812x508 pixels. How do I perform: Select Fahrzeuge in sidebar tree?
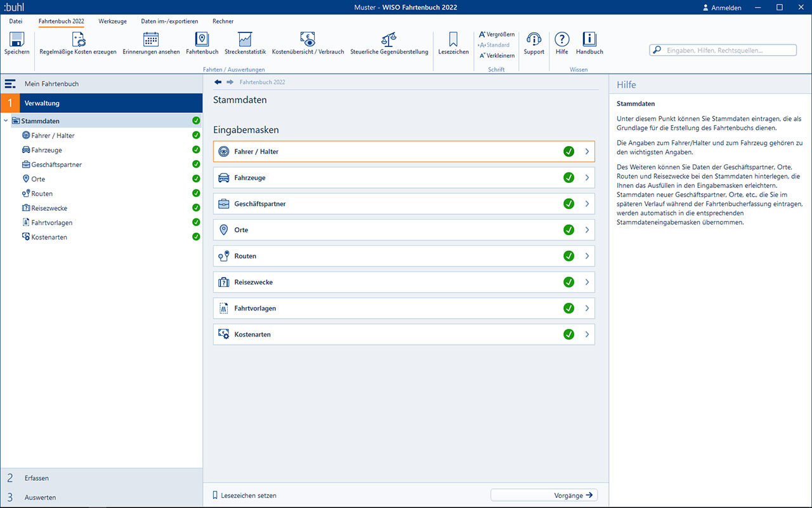point(47,150)
